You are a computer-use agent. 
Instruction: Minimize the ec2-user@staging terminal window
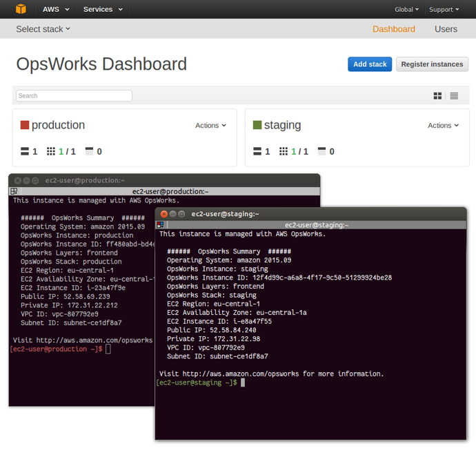(172, 214)
